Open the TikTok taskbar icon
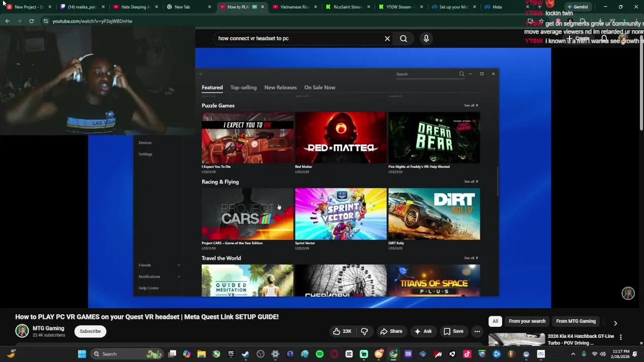Screen dimensions: 644x362 coord(467,354)
